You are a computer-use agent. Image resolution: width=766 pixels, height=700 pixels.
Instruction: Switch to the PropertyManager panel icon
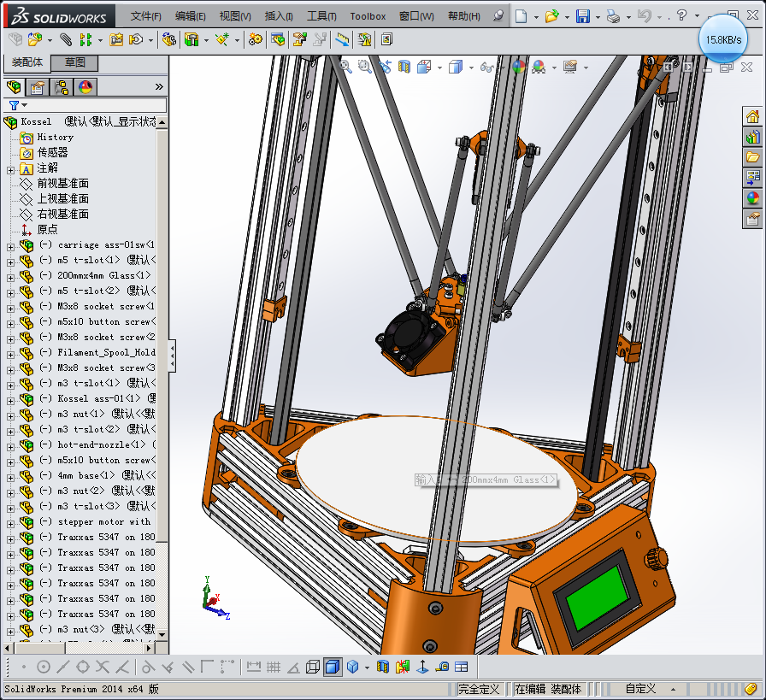[37, 87]
